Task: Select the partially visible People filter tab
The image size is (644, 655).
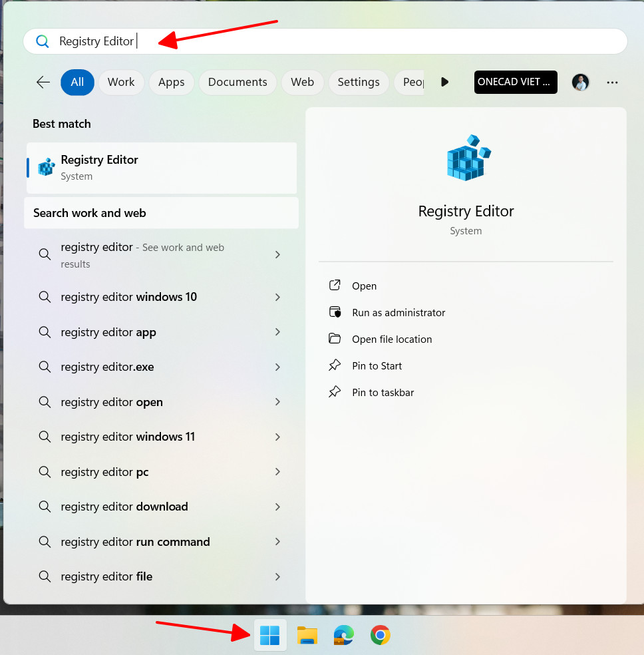Action: (x=409, y=83)
